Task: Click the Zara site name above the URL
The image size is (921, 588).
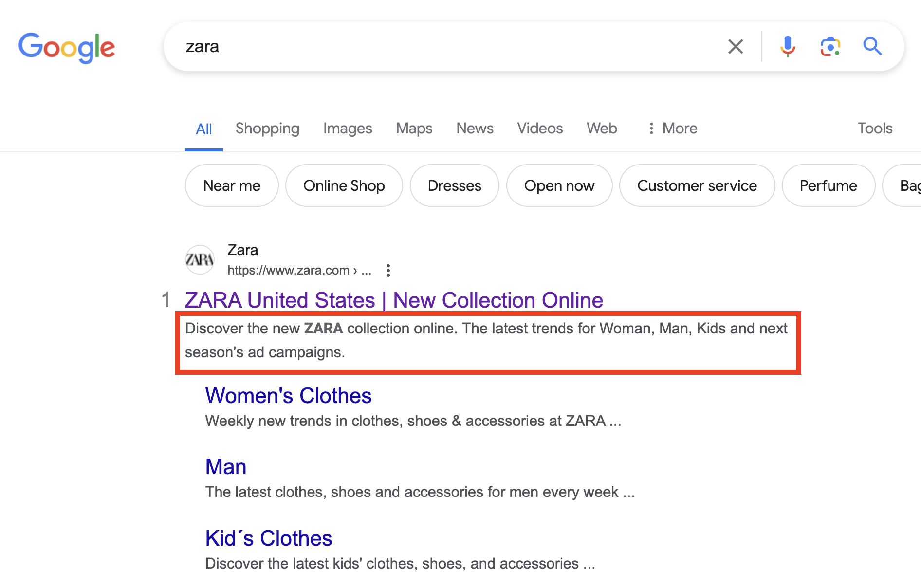Action: coord(243,250)
